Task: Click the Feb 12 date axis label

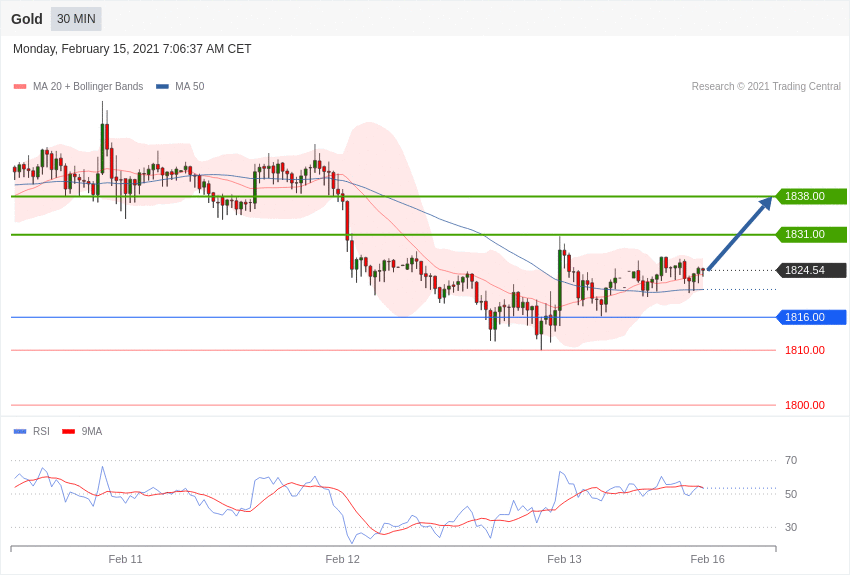Action: tap(343, 559)
